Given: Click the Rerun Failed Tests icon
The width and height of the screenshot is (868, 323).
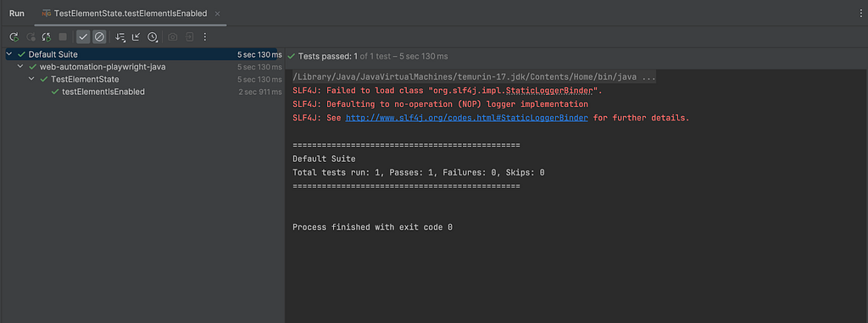Looking at the screenshot, I should pos(31,37).
